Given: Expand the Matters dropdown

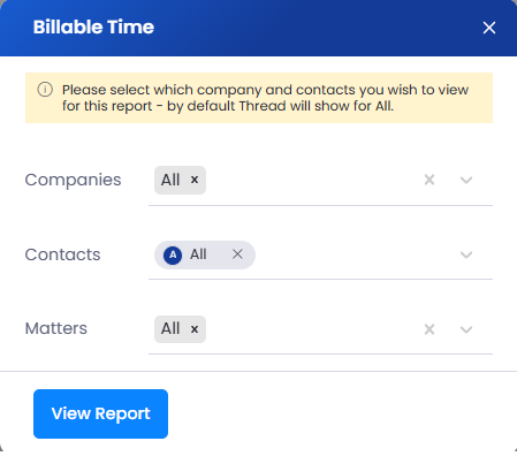Looking at the screenshot, I should tap(466, 329).
